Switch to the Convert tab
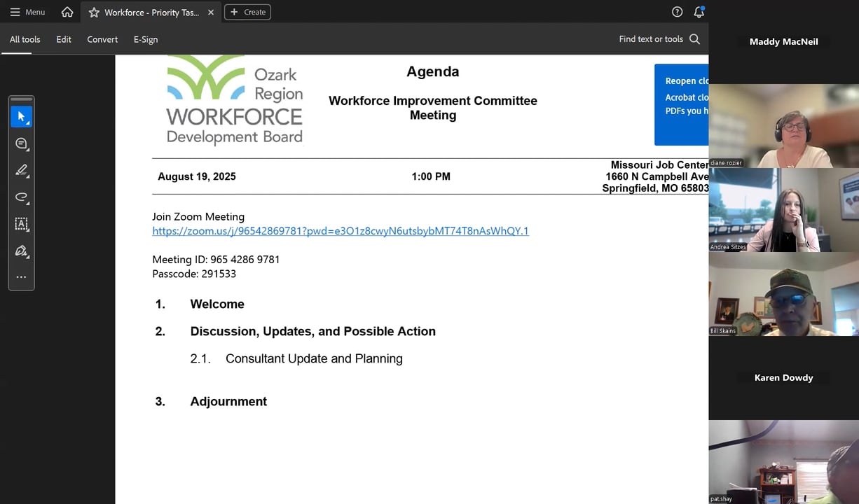Image resolution: width=859 pixels, height=504 pixels. [x=102, y=39]
